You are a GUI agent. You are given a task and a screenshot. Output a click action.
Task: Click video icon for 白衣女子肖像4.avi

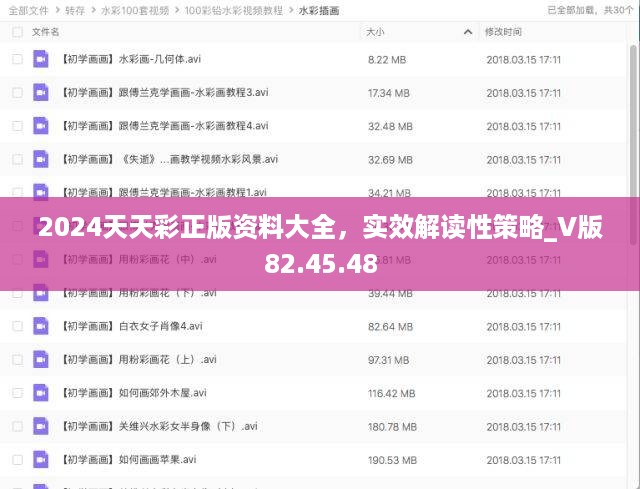(41, 326)
